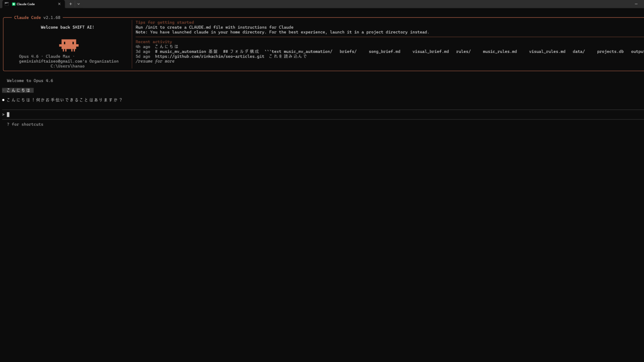The width and height of the screenshot is (644, 362).
Task: Click the '>' prompt symbol
Action: click(x=3, y=115)
